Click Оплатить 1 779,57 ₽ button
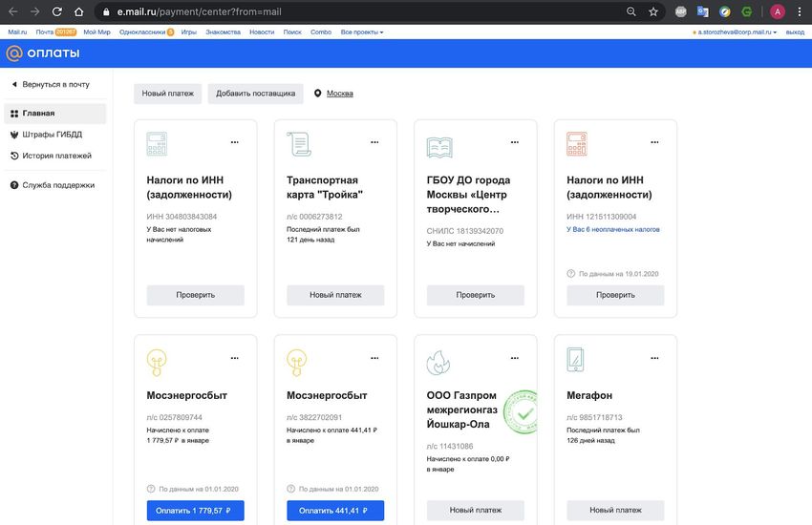This screenshot has height=525, width=812. (x=195, y=511)
